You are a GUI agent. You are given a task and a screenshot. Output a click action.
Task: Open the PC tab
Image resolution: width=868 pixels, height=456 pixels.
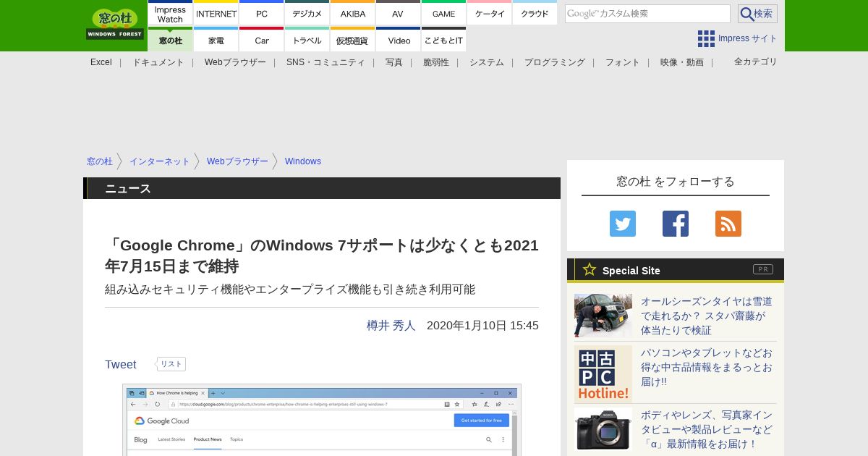point(261,14)
